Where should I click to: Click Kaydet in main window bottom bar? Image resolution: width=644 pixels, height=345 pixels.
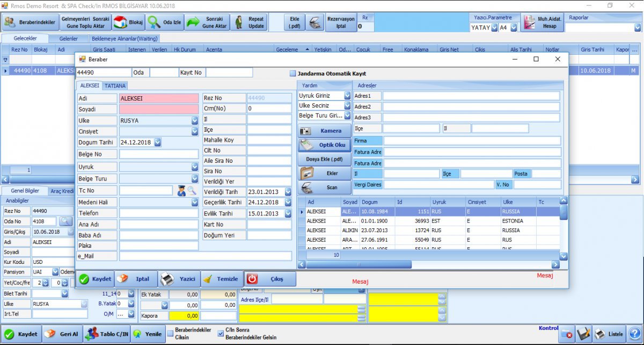21,334
